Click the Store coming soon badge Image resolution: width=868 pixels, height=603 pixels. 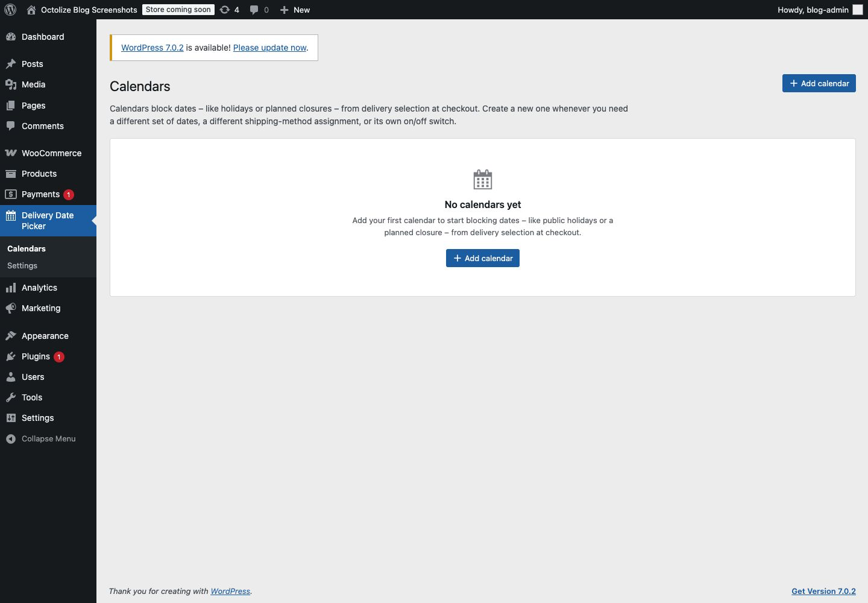coord(178,10)
